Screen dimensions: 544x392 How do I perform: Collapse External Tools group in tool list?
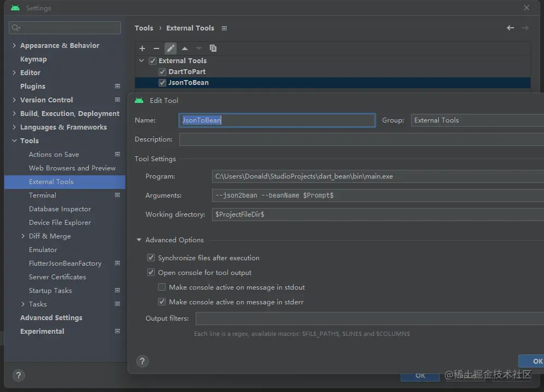click(141, 60)
